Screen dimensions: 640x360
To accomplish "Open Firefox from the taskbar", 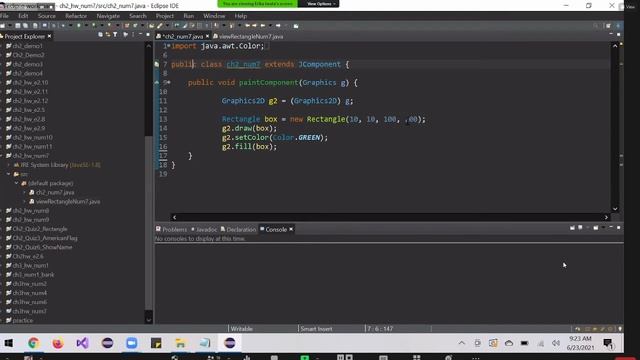I will click(58, 343).
